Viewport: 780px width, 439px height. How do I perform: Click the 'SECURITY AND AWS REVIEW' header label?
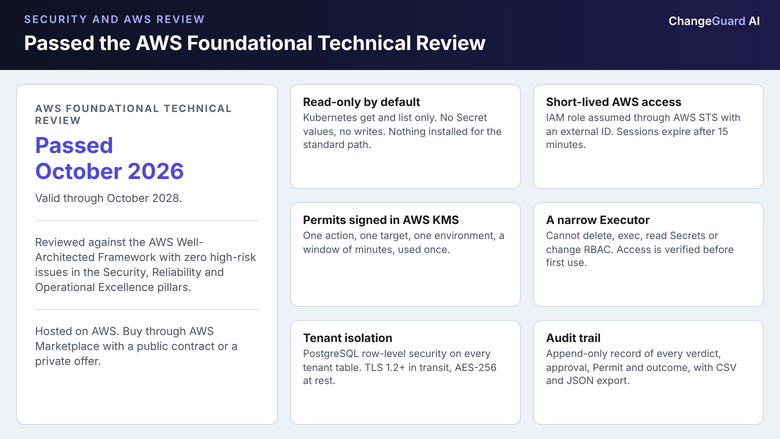point(114,19)
